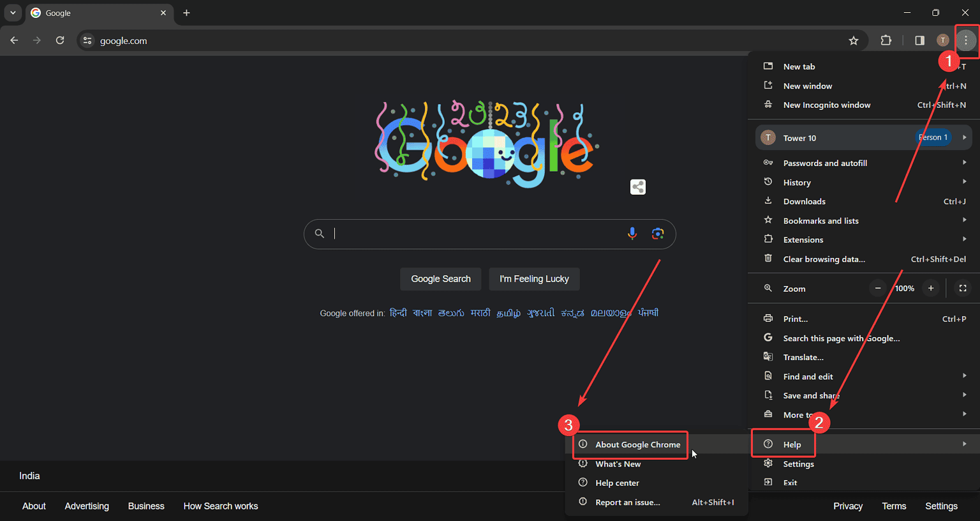Select the Google tab
980x521 pixels.
click(100, 13)
